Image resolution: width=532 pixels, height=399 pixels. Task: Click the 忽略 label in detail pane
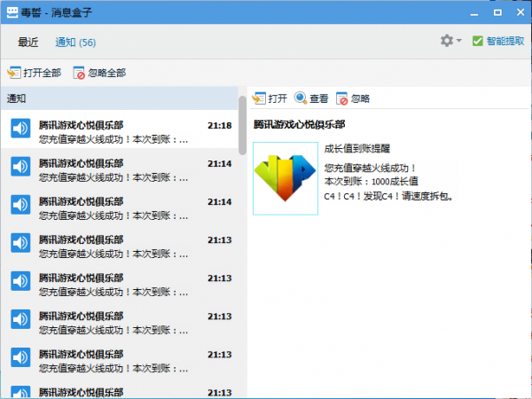(360, 98)
